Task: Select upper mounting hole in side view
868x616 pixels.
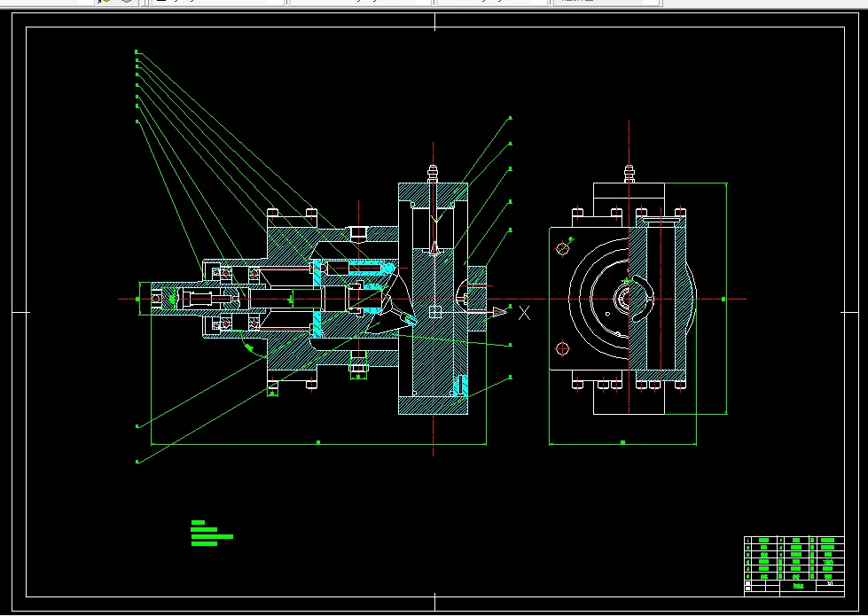Action: [x=562, y=248]
